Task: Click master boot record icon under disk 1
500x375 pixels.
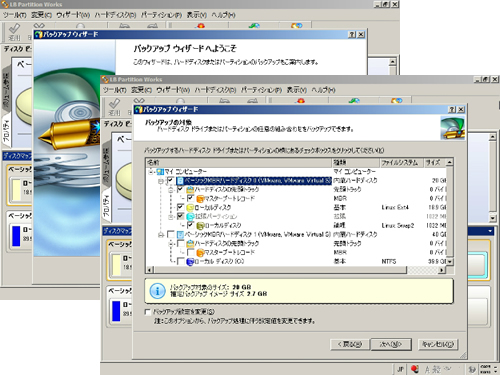Action: (x=200, y=253)
